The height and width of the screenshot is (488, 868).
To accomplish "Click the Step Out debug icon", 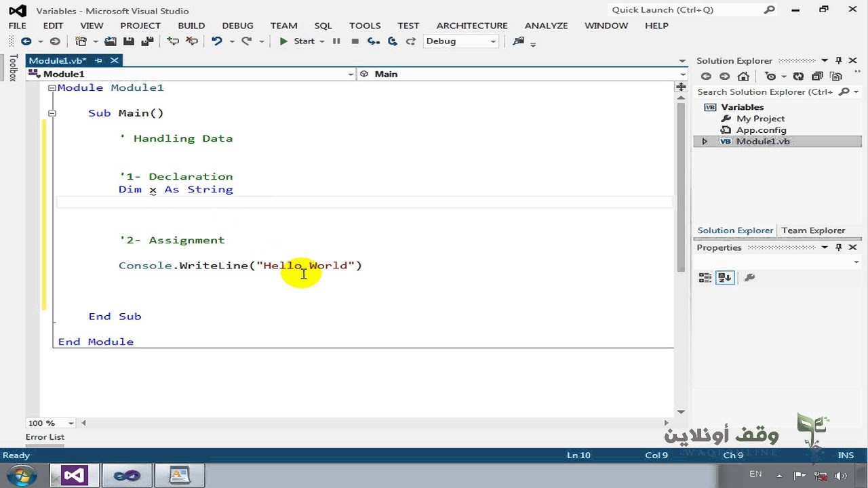I will pos(411,41).
